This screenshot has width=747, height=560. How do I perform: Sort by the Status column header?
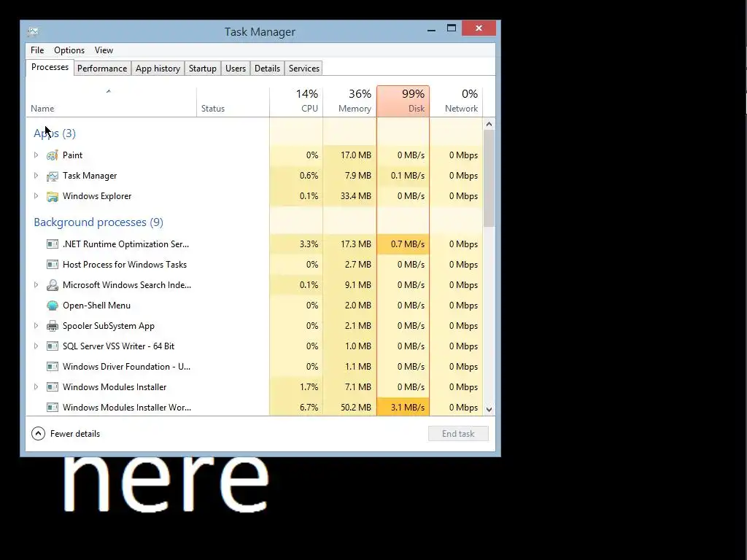[233, 101]
